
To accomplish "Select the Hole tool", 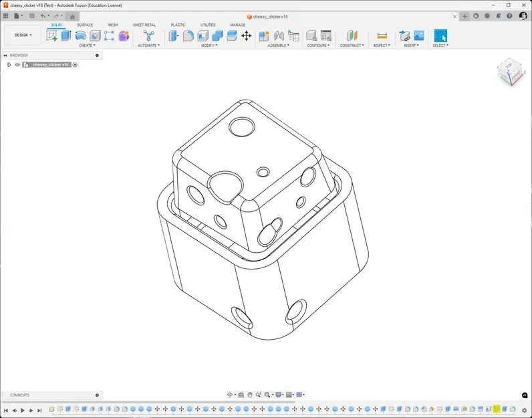I will [x=95, y=35].
